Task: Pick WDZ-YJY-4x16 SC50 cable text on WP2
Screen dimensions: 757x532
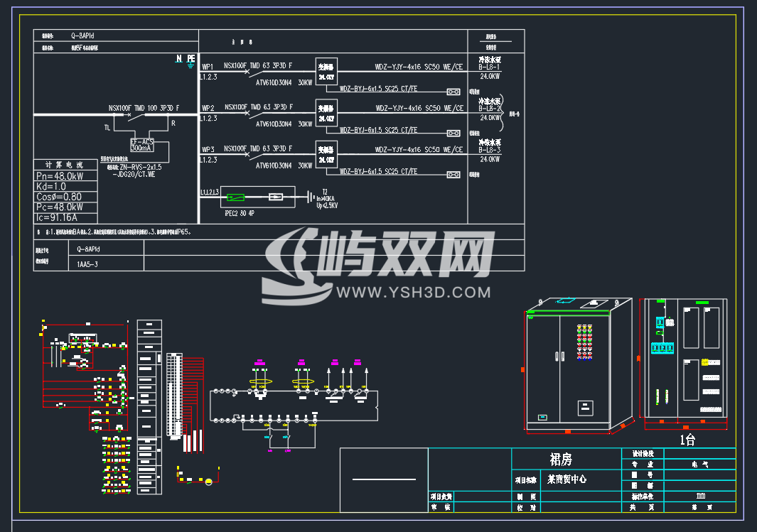Action: (419, 109)
